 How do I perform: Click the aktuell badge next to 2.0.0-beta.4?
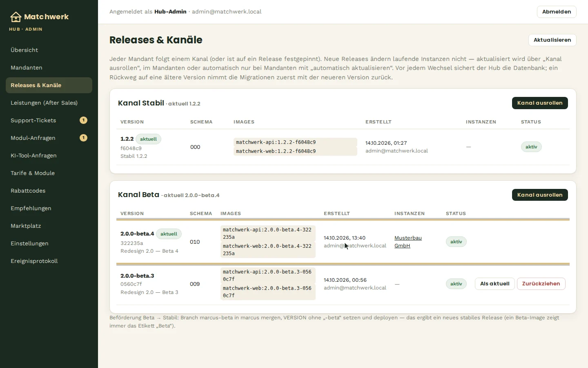pos(169,234)
